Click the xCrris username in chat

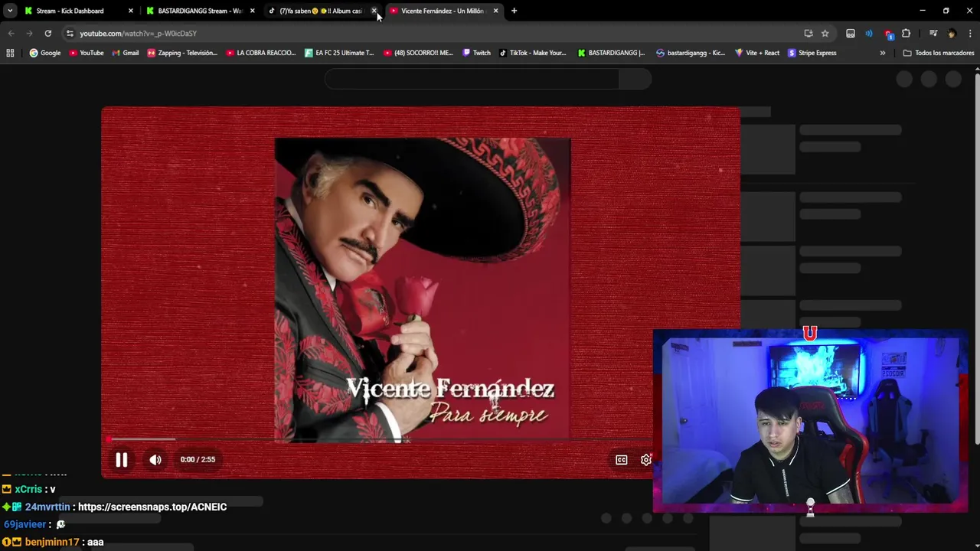[28, 489]
